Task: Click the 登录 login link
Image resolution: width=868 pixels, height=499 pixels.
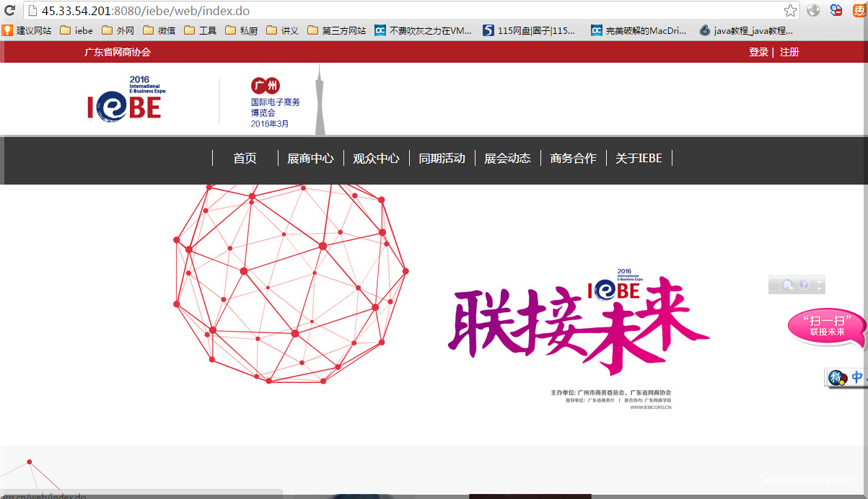Action: pyautogui.click(x=758, y=52)
